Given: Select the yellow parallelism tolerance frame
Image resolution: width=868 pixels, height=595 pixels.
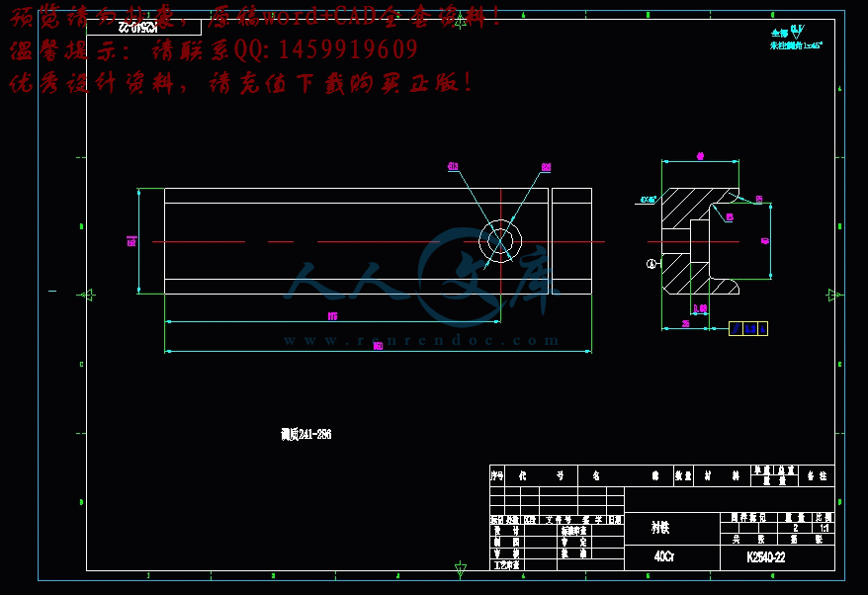Looking at the screenshot, I should pos(748,329).
